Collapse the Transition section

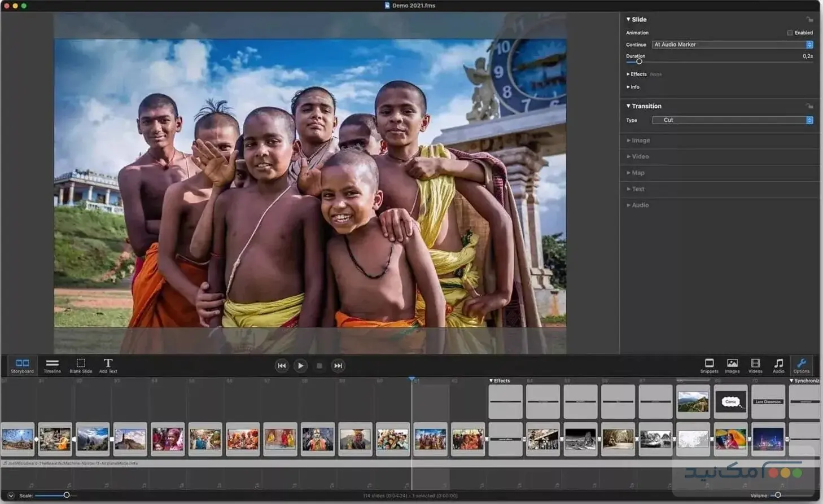tap(628, 106)
